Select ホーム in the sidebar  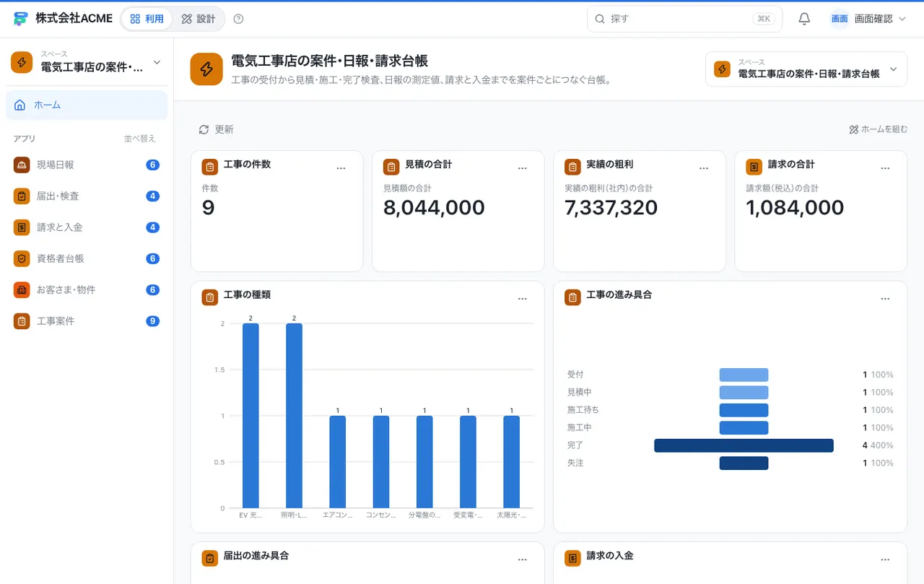87,105
